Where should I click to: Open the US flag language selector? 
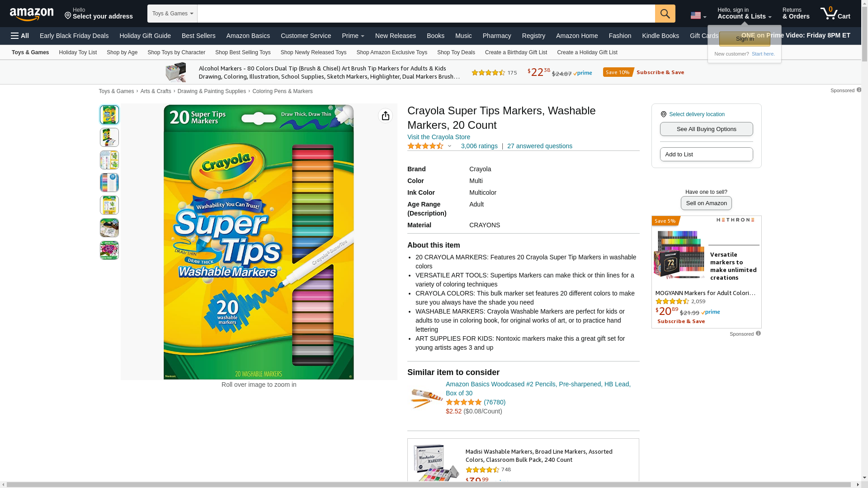pos(698,15)
